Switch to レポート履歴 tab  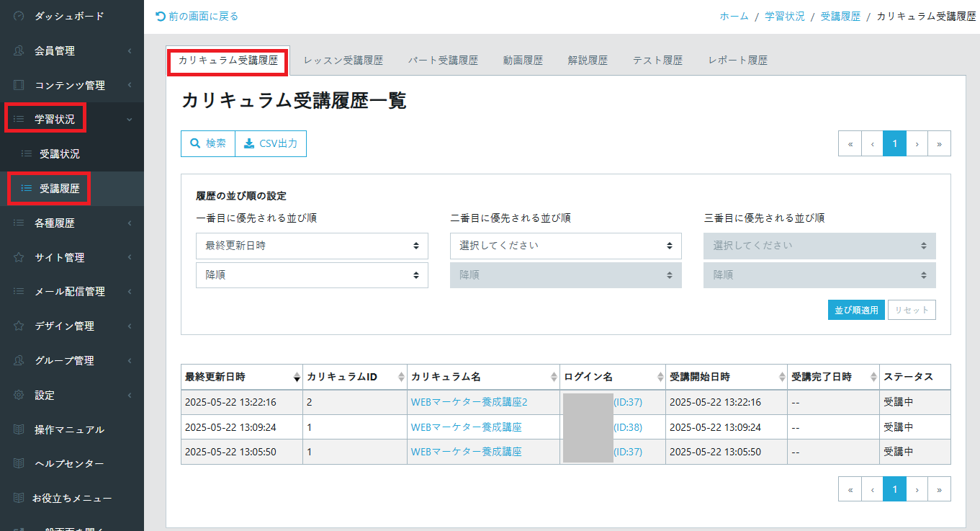tap(737, 61)
